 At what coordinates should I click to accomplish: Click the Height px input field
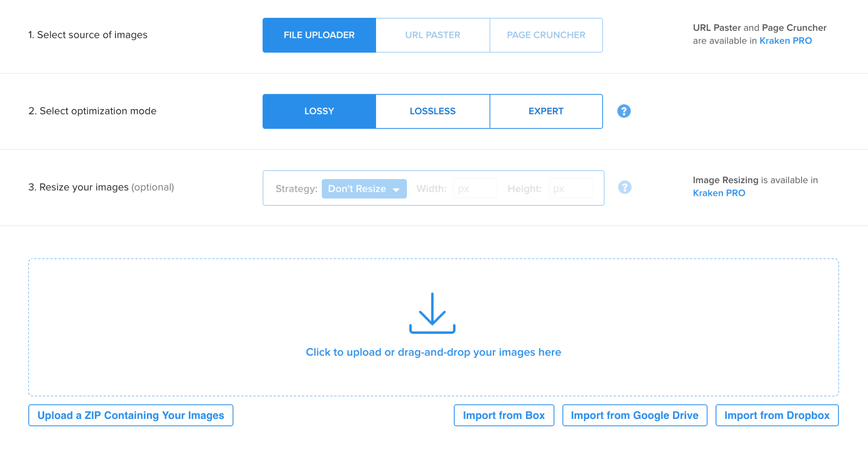571,188
